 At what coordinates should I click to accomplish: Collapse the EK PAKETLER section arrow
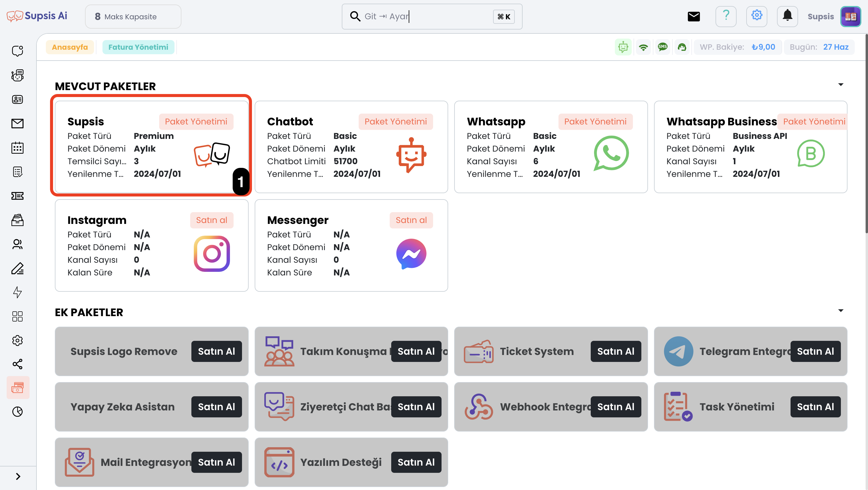[x=841, y=311]
